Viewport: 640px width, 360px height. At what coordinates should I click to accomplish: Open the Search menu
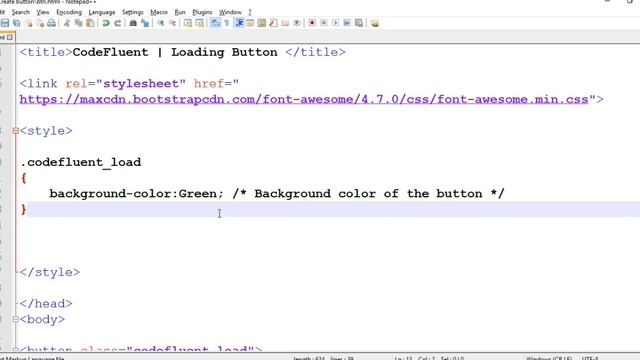20,12
